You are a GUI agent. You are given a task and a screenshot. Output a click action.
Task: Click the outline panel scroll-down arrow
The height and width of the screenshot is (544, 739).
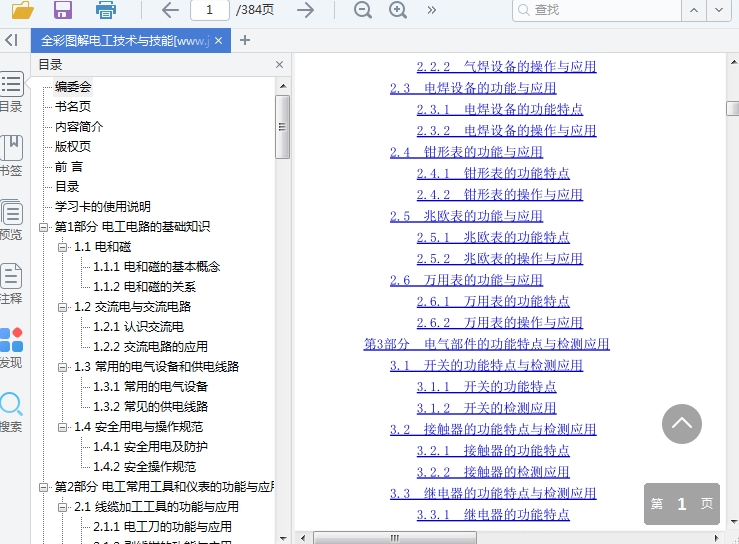pos(283,538)
